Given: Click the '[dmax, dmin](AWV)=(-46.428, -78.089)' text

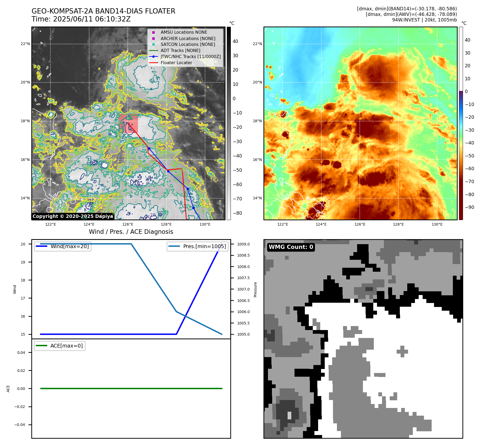Looking at the screenshot, I should (411, 14).
